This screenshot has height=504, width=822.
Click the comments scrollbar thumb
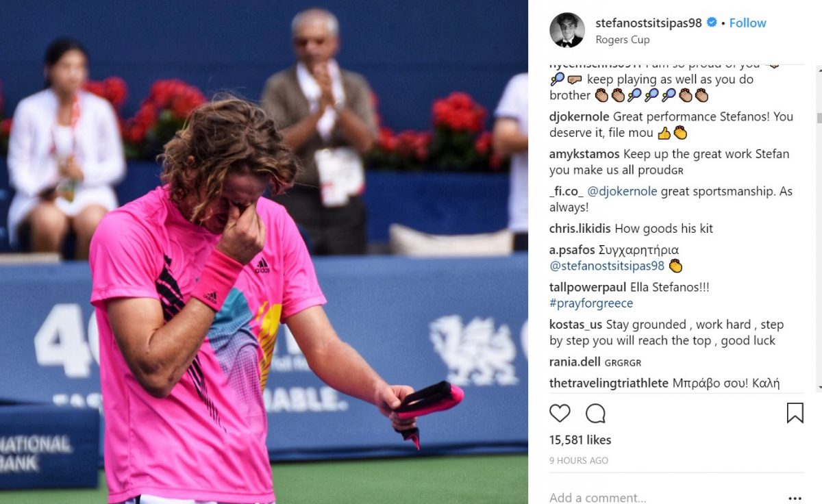819,118
